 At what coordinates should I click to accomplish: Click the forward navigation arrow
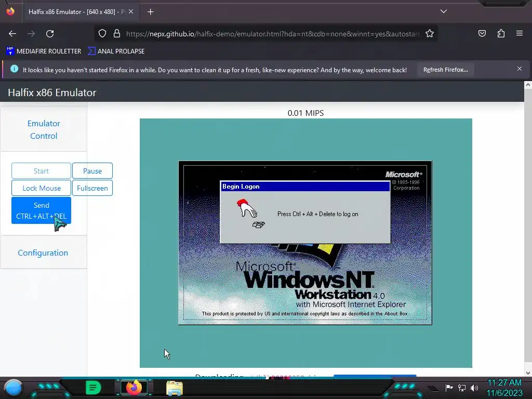tap(31, 34)
